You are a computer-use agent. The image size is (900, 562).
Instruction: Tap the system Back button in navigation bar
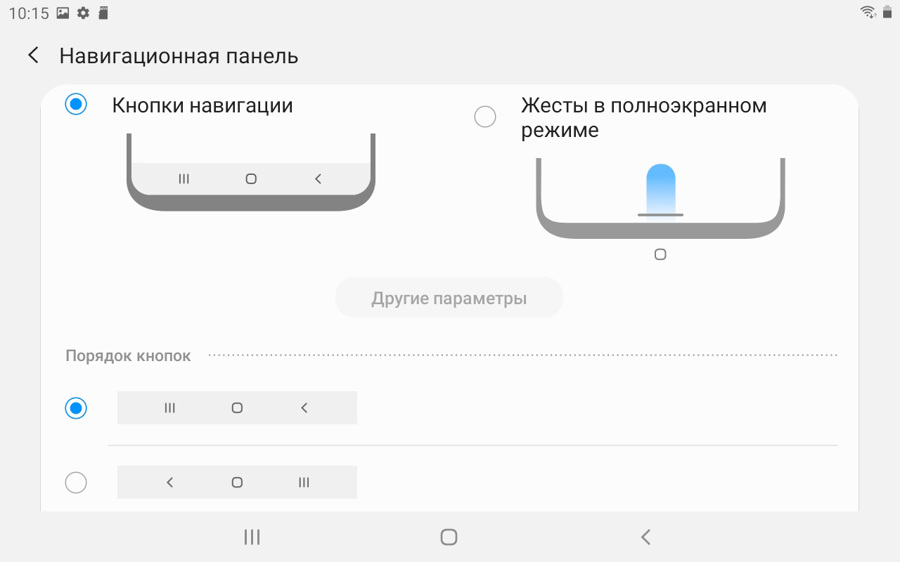(646, 537)
